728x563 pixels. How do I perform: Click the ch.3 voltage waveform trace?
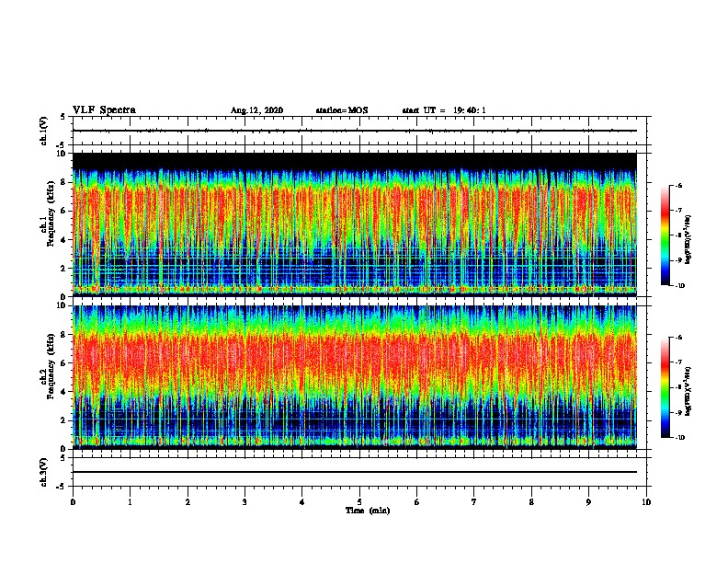coord(355,472)
